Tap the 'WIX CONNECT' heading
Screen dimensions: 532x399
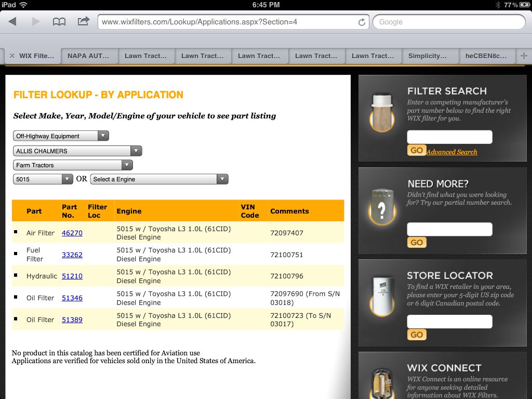tap(444, 368)
